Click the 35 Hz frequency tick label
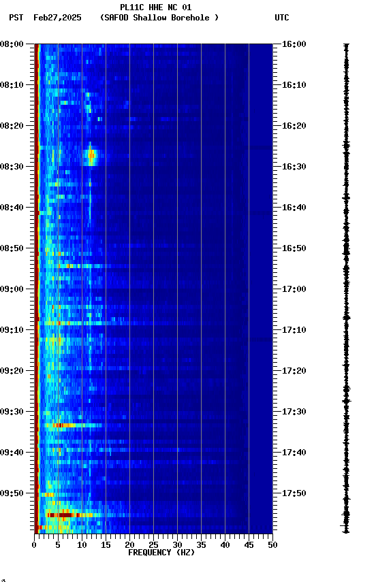The width and height of the screenshot is (376, 588). coord(201,546)
